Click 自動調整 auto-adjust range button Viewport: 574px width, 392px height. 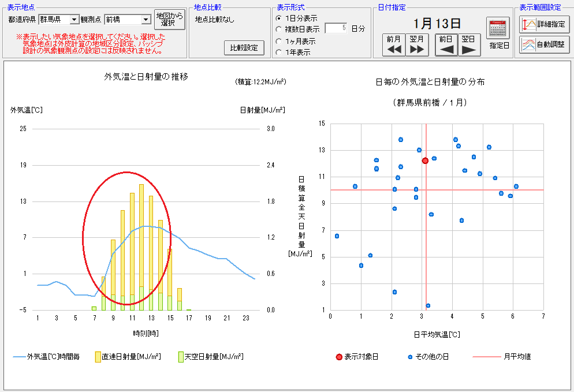[x=544, y=44]
